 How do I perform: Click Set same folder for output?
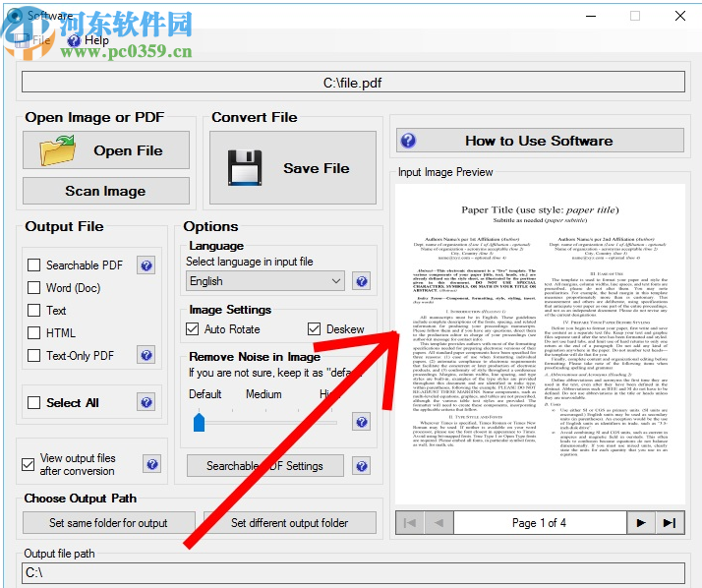(109, 523)
